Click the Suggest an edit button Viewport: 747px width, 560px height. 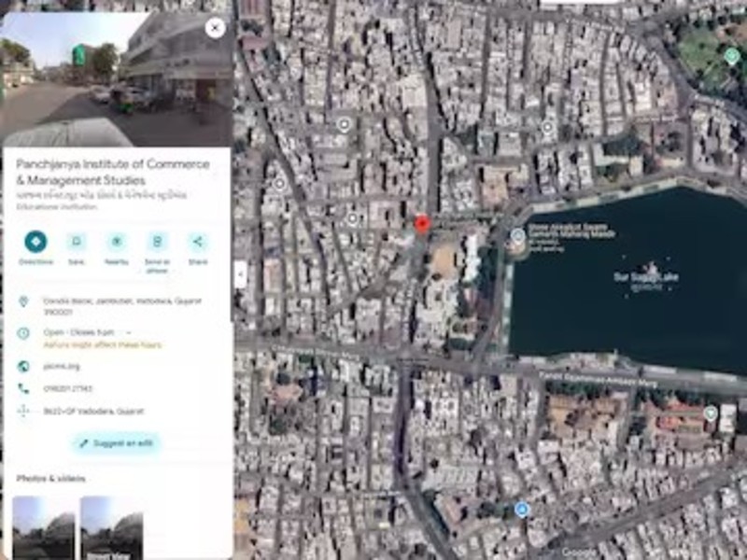117,443
